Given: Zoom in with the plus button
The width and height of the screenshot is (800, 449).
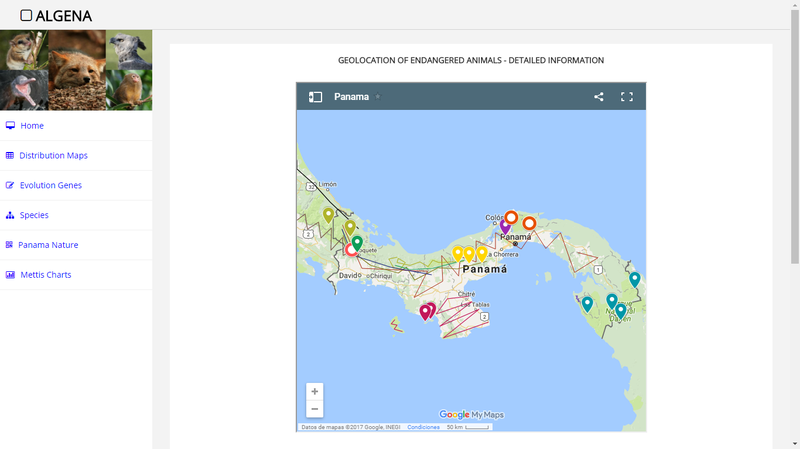Looking at the screenshot, I should click(x=314, y=391).
